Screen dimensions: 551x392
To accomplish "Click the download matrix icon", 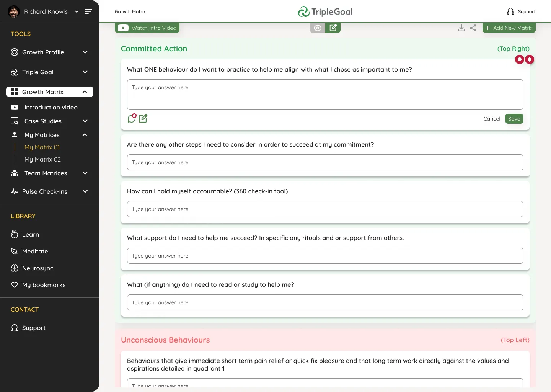I will coord(461,28).
